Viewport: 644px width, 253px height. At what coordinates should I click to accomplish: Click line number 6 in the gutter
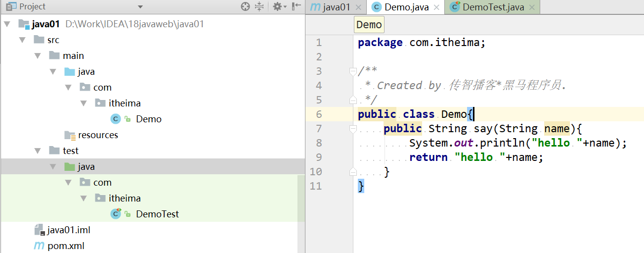coord(319,114)
